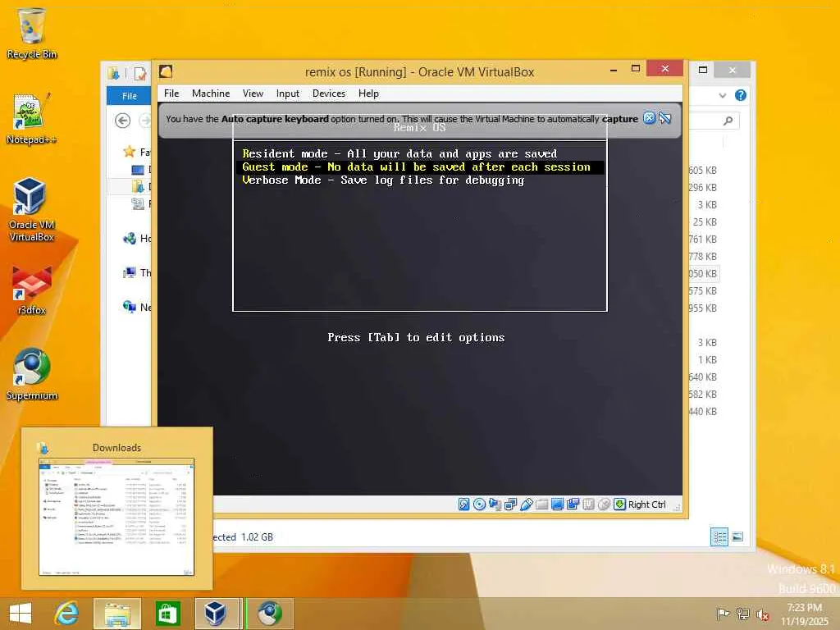840x630 pixels.
Task: Click the hard disk activity icon in VirtualBox status bar
Action: tap(464, 504)
